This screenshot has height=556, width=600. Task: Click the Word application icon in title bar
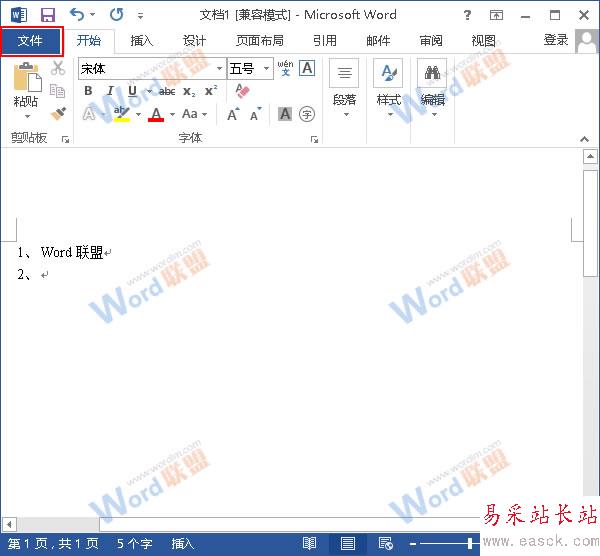18,15
